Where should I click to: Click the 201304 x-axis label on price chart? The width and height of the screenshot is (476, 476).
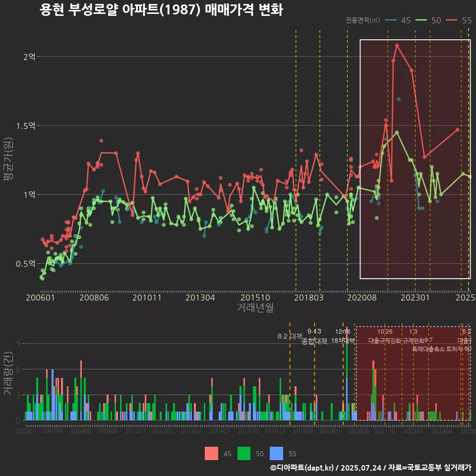pyautogui.click(x=200, y=297)
